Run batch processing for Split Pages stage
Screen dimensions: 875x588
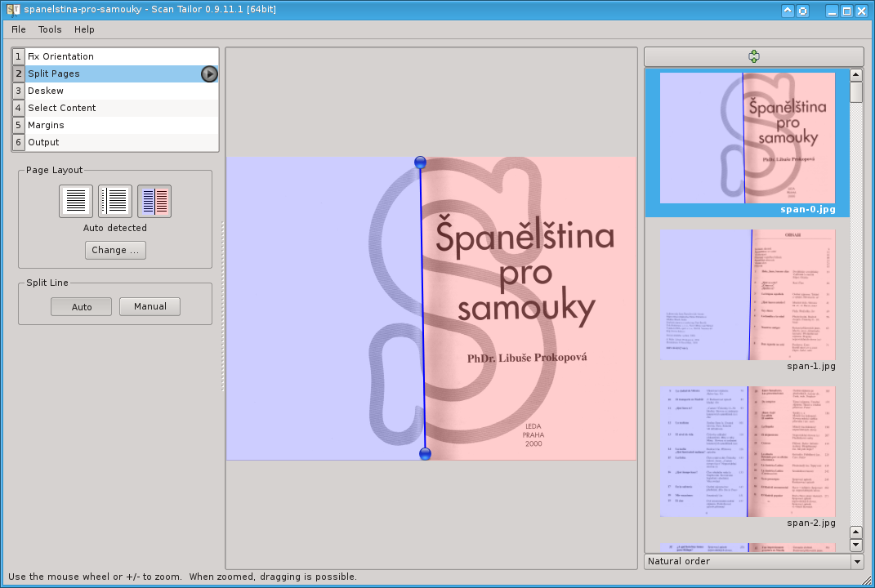click(209, 73)
